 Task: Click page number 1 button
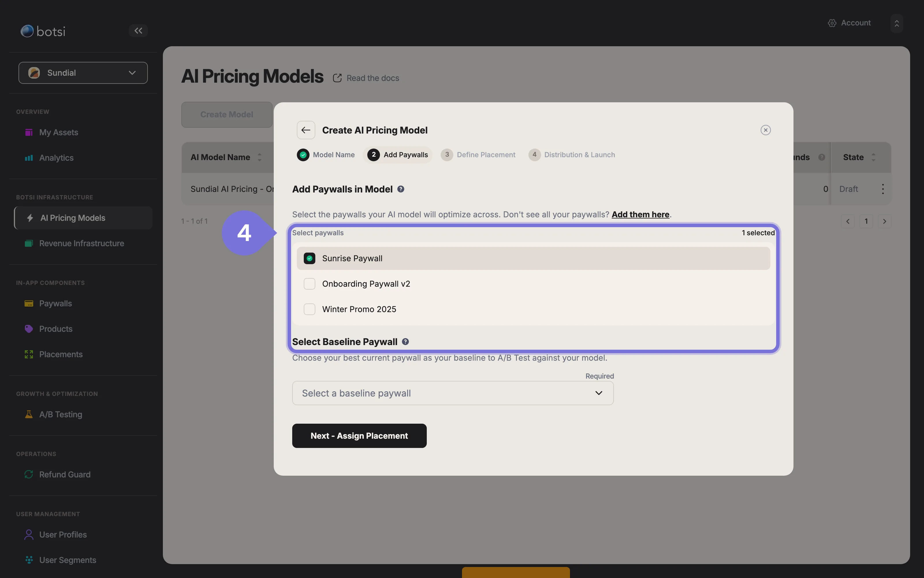point(866,221)
